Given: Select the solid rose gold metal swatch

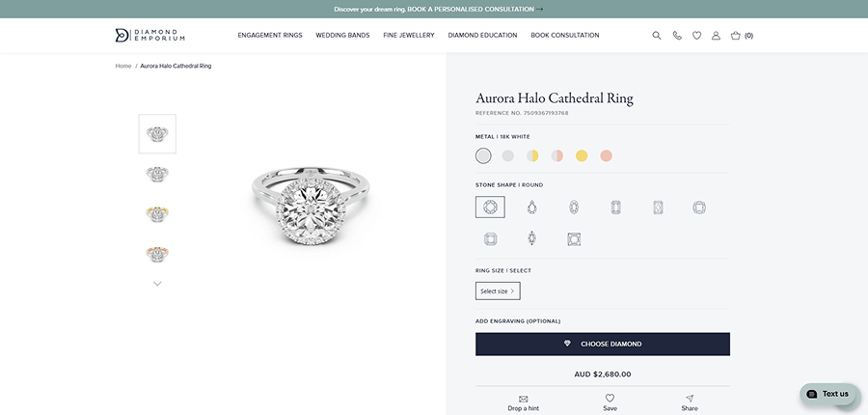Looking at the screenshot, I should (x=606, y=155).
